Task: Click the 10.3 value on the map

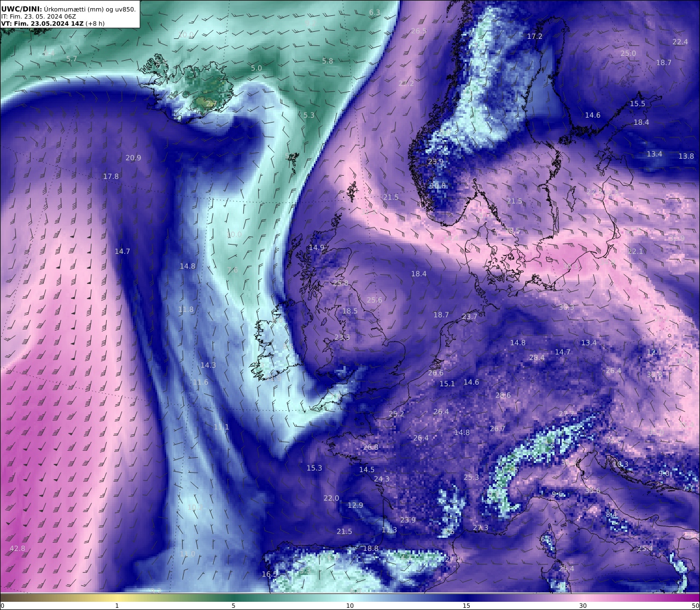Action: pyautogui.click(x=621, y=464)
